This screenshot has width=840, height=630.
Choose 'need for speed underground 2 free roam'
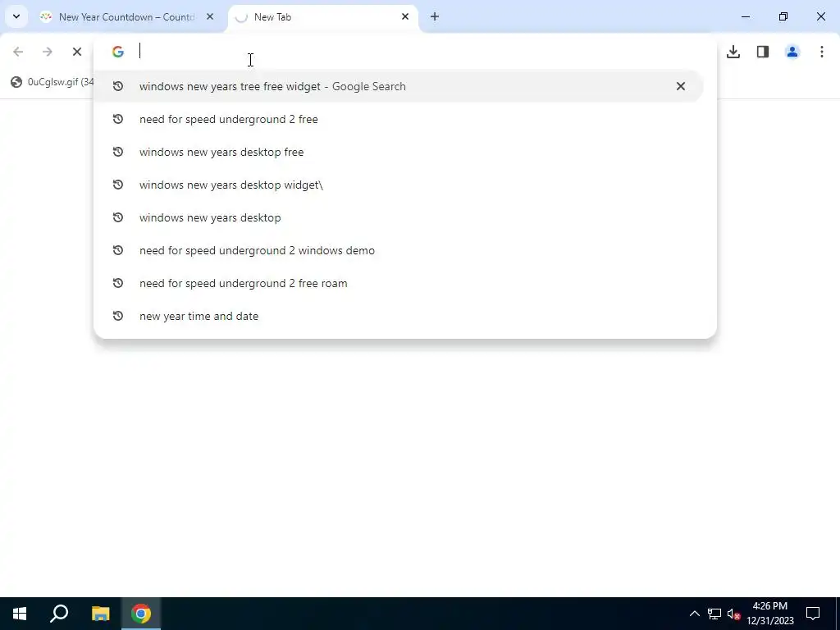coord(398,283)
